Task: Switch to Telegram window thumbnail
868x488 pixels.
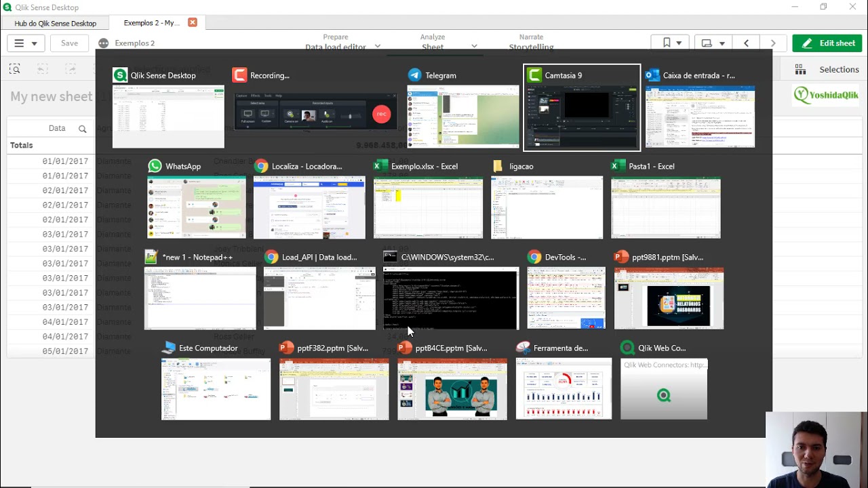Action: pyautogui.click(x=463, y=117)
